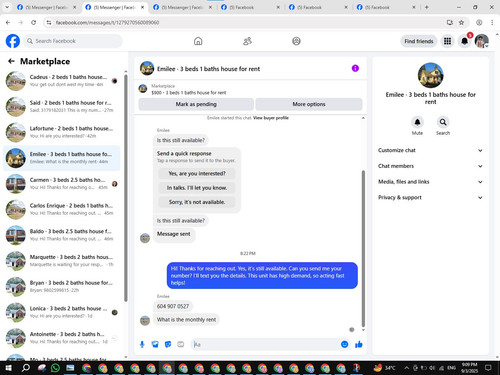The height and width of the screenshot is (375, 500).
Task: Open the View buyer profile link
Action: click(271, 118)
